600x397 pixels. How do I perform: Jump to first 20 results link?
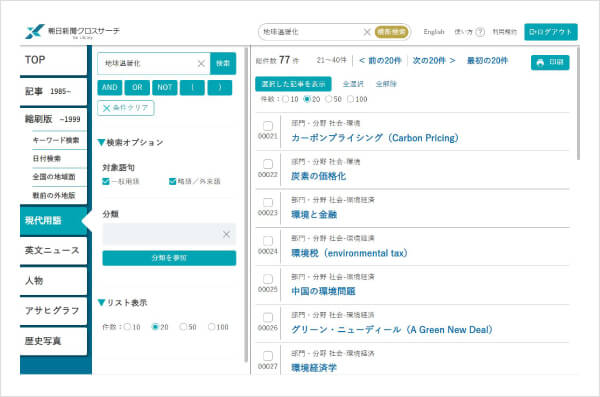tap(487, 60)
